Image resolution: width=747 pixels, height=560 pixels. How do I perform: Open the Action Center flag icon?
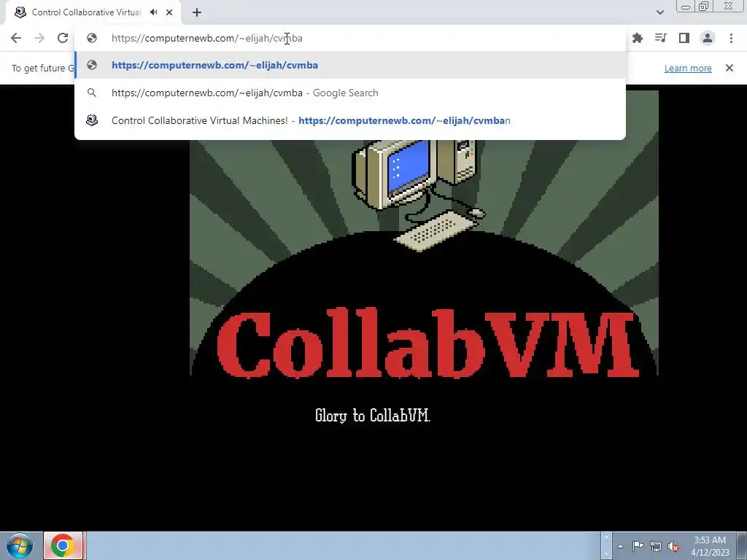638,546
